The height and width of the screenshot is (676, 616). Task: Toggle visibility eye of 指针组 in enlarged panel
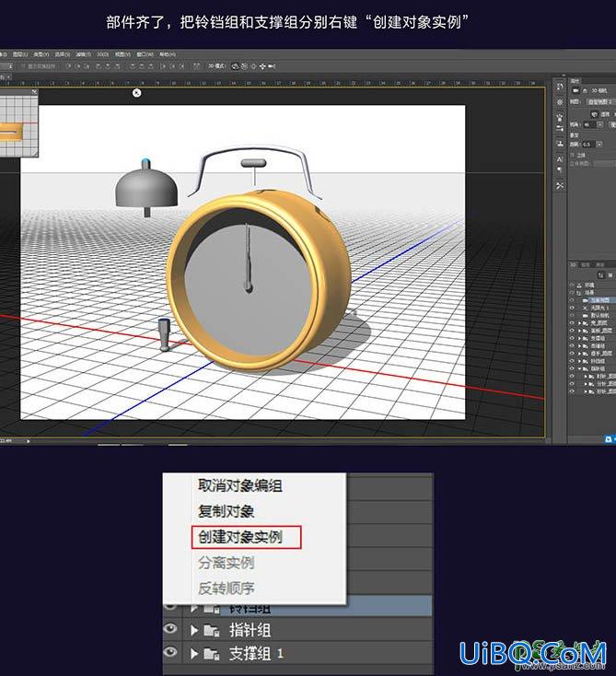170,629
